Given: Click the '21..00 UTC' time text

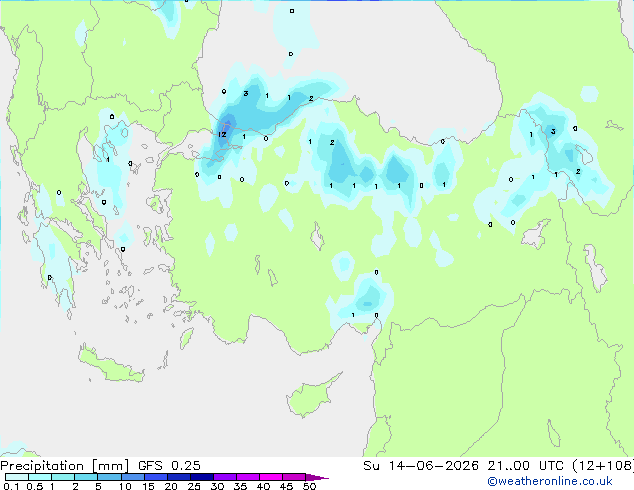Looking at the screenshot, I should pos(525,466).
